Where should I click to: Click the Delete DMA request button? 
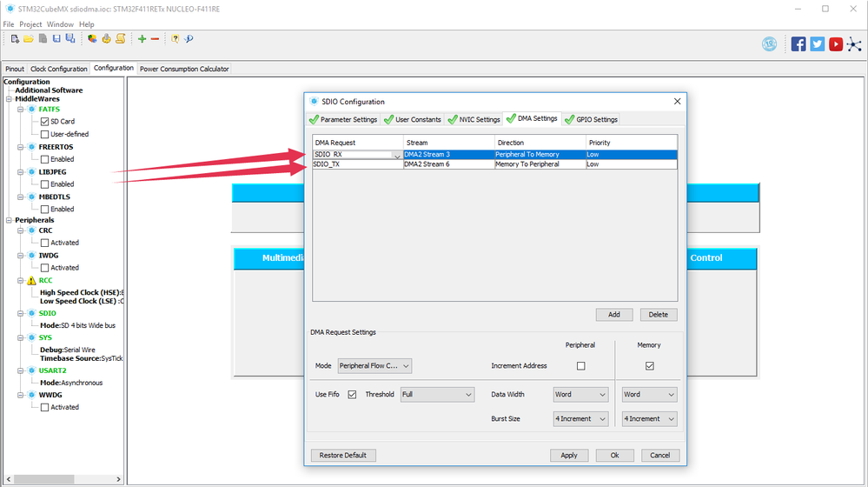(x=659, y=315)
